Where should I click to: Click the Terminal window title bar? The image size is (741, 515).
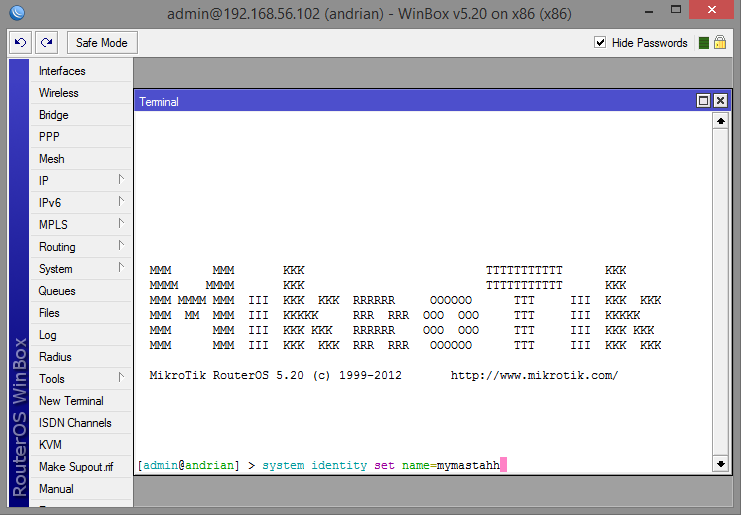(x=415, y=101)
